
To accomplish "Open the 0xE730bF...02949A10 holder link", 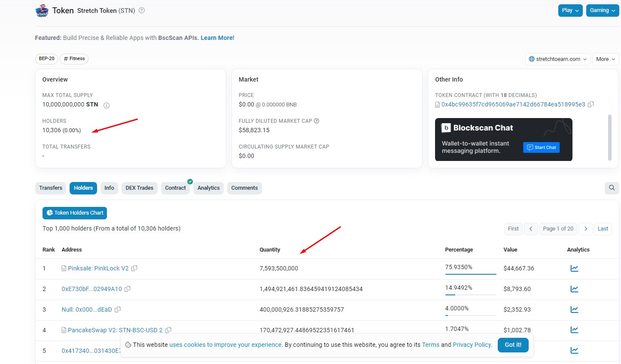I will [92, 289].
